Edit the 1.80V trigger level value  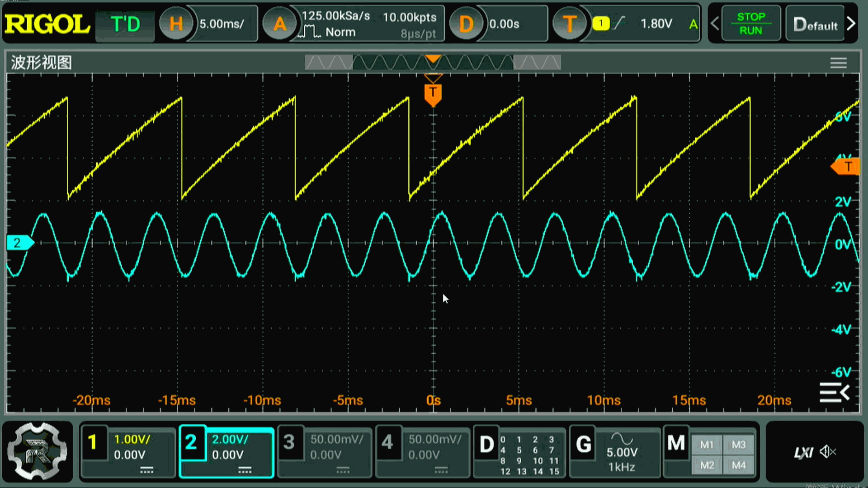tap(656, 24)
